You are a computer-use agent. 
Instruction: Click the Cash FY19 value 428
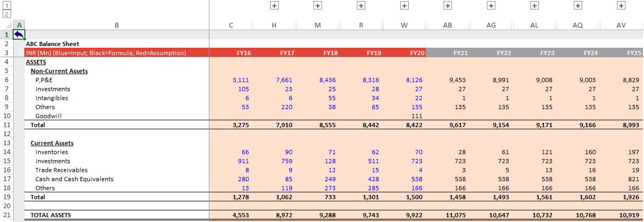click(374, 179)
